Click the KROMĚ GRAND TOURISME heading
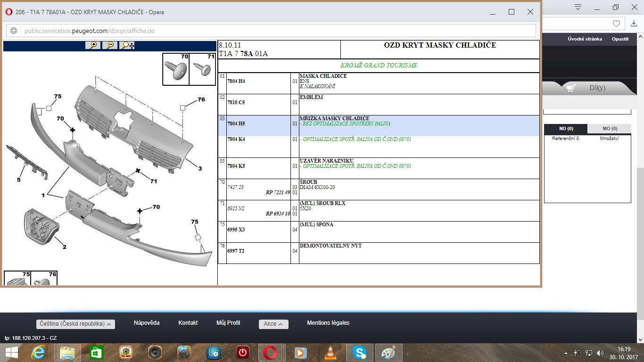Image resolution: width=644 pixels, height=362 pixels. 379,66
